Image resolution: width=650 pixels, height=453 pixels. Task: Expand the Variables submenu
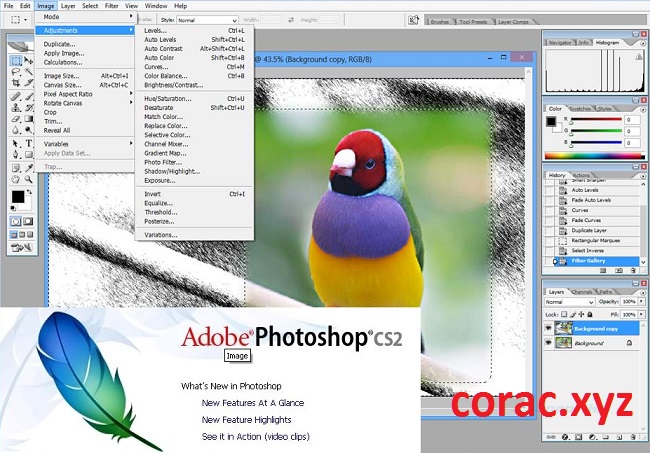point(85,144)
